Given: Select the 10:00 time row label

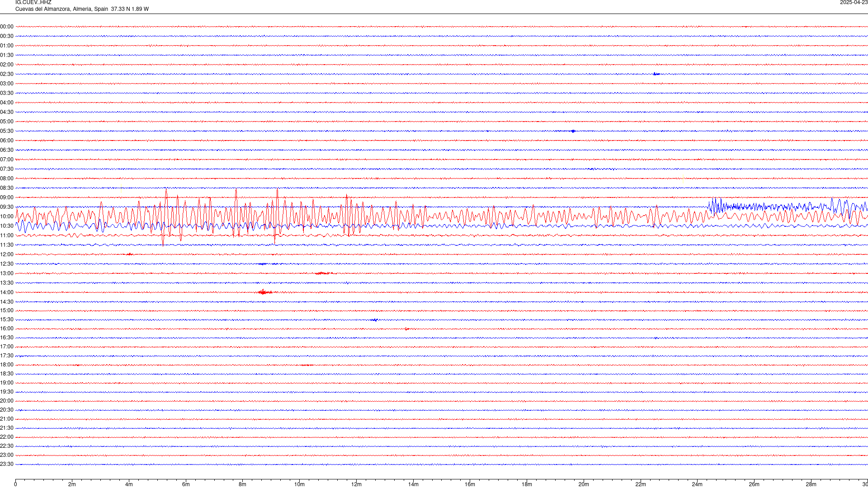Looking at the screenshot, I should 7,216.
